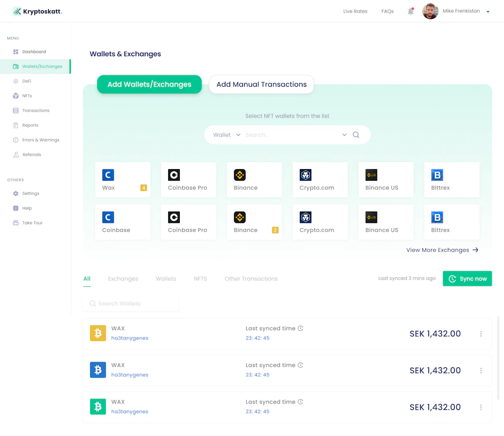Expand the Wallet type dropdown
This screenshot has width=504, height=436.
point(227,135)
